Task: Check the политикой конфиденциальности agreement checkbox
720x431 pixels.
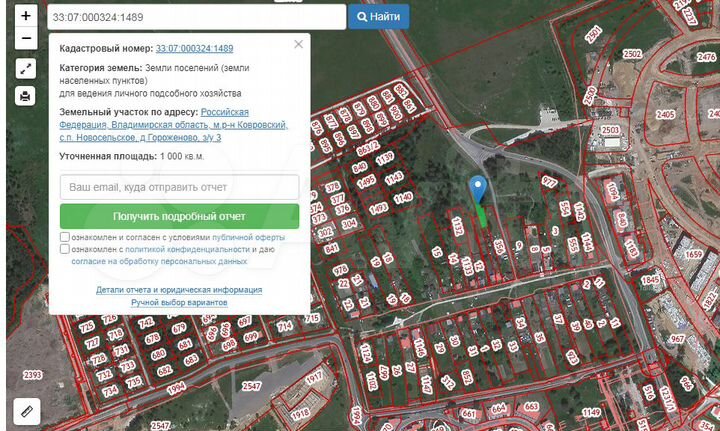Action: [x=65, y=250]
